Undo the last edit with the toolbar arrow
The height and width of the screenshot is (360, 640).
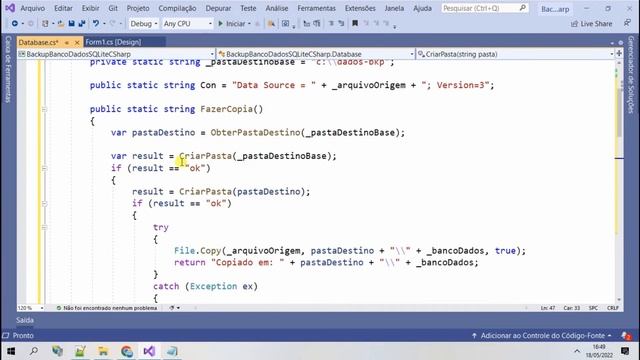click(96, 24)
